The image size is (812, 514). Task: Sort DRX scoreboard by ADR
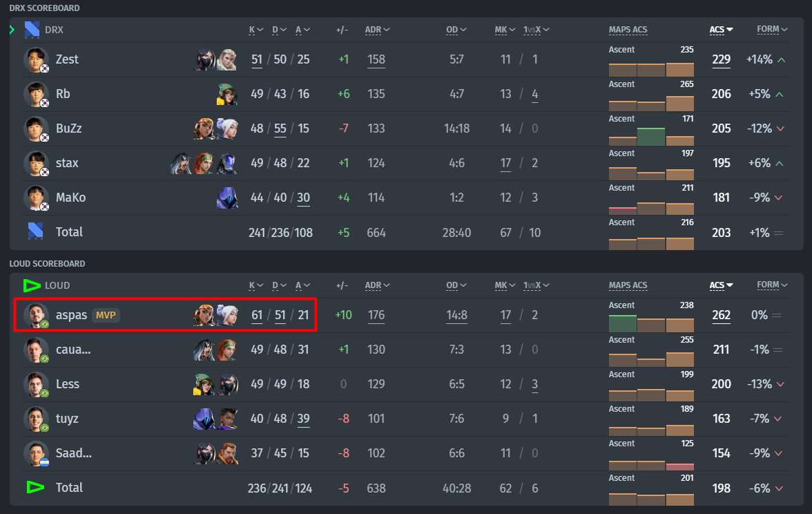pyautogui.click(x=377, y=30)
